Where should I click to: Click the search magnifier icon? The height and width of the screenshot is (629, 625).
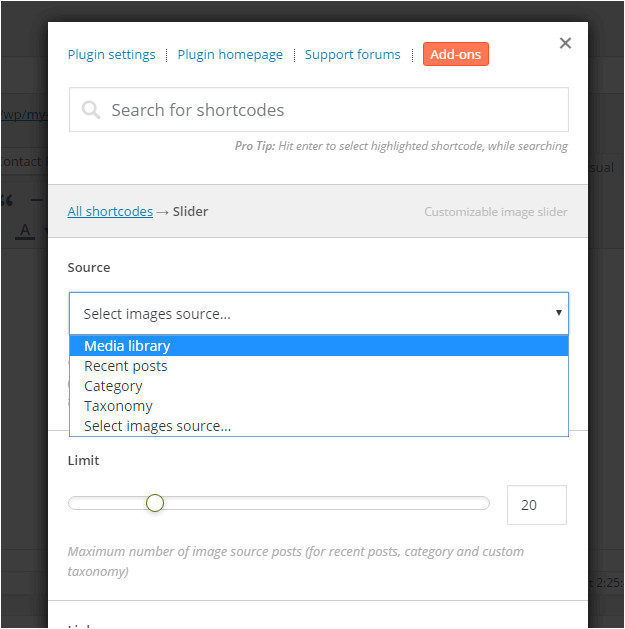91,110
